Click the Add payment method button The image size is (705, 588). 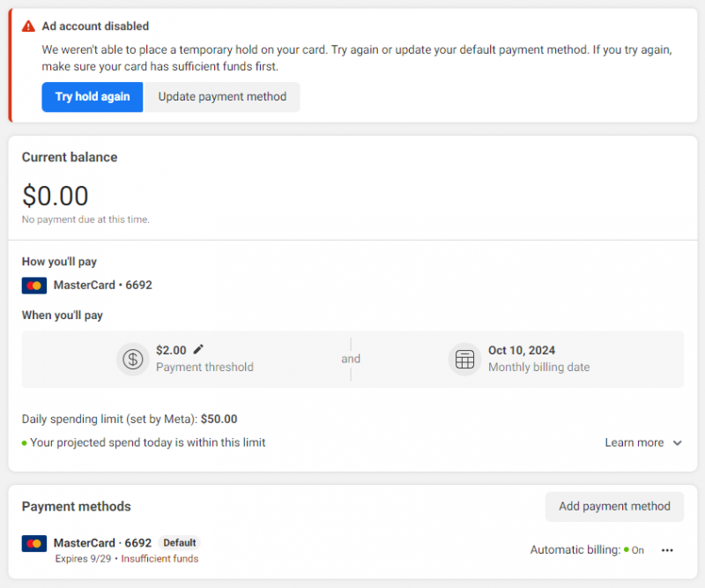(x=614, y=506)
